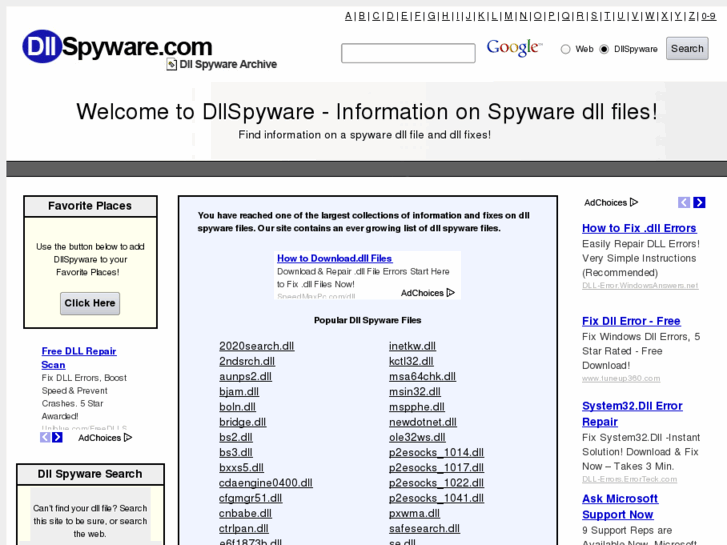This screenshot has height=545, width=727.
Task: Click the search text input field
Action: (408, 53)
